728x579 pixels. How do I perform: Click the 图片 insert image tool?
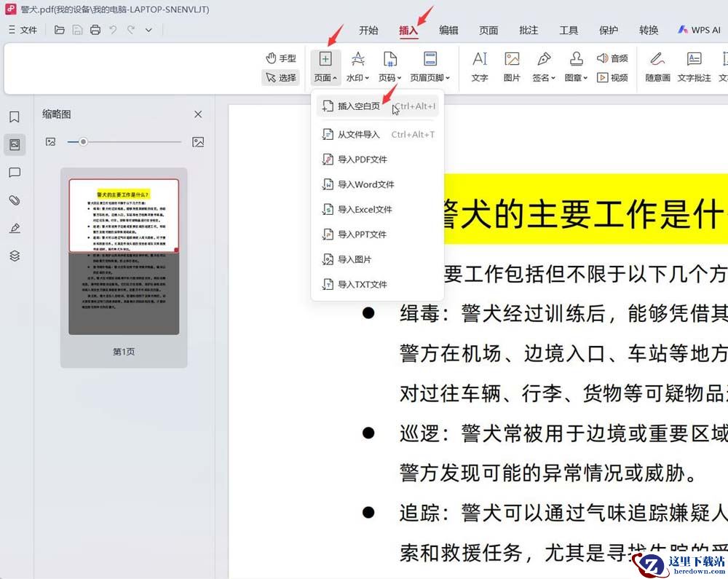click(512, 67)
